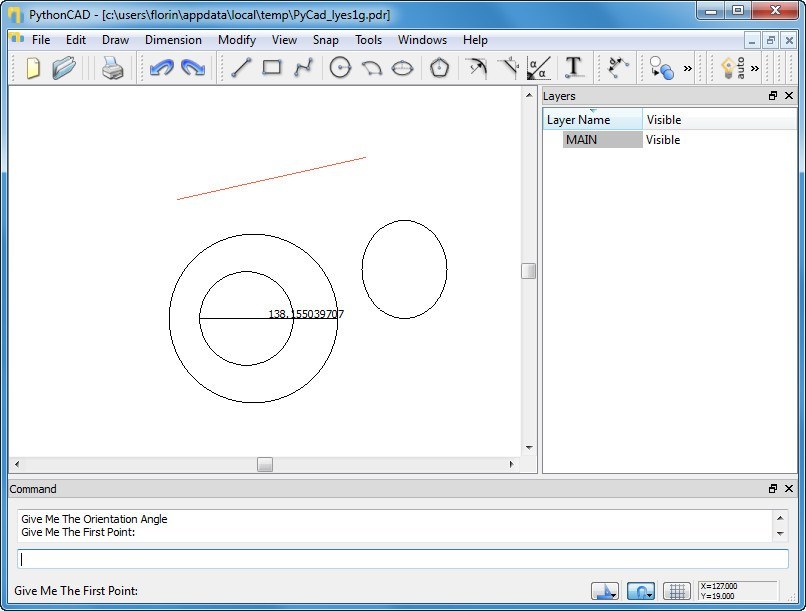Minimize the inner document window
The width and height of the screenshot is (806, 611).
click(x=752, y=41)
